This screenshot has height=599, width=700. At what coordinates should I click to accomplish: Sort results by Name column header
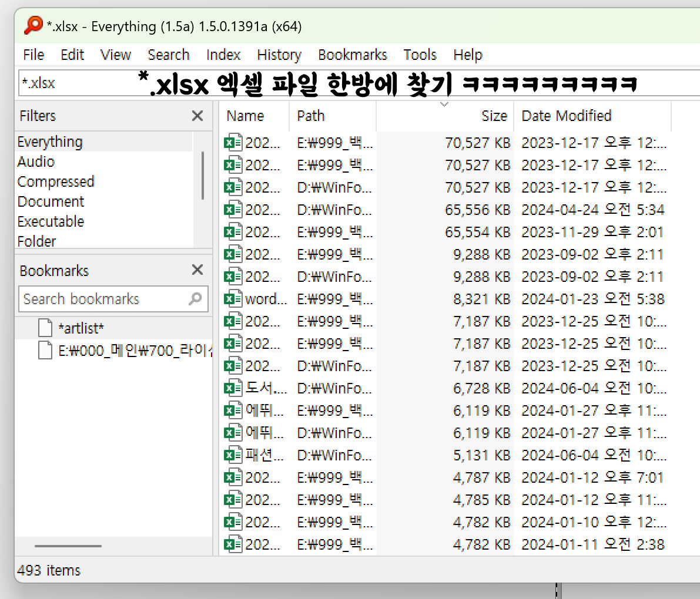(x=254, y=116)
